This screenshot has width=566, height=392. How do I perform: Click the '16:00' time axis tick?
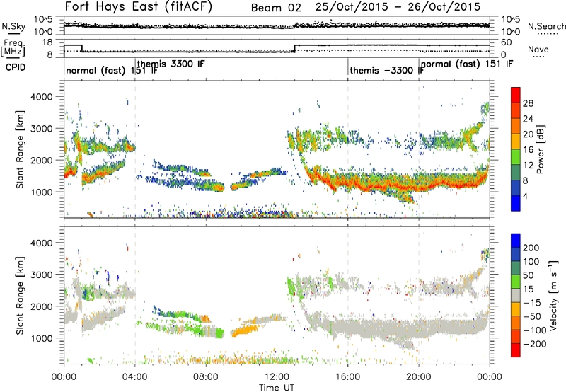click(347, 377)
